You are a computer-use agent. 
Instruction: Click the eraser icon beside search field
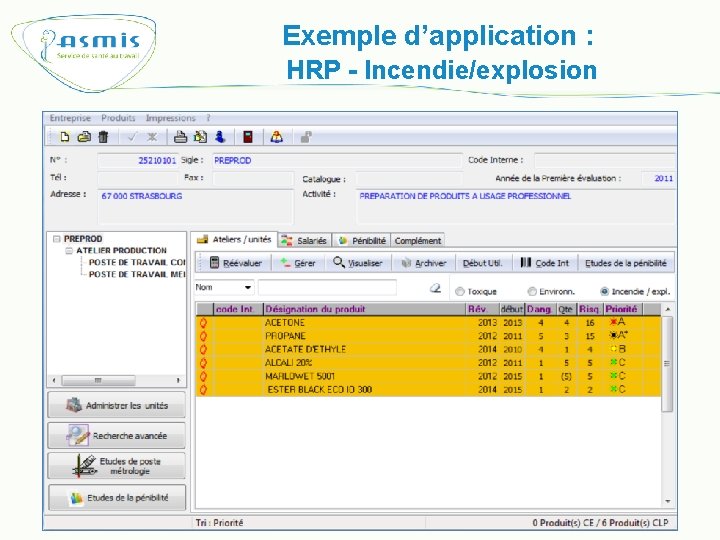click(x=435, y=288)
